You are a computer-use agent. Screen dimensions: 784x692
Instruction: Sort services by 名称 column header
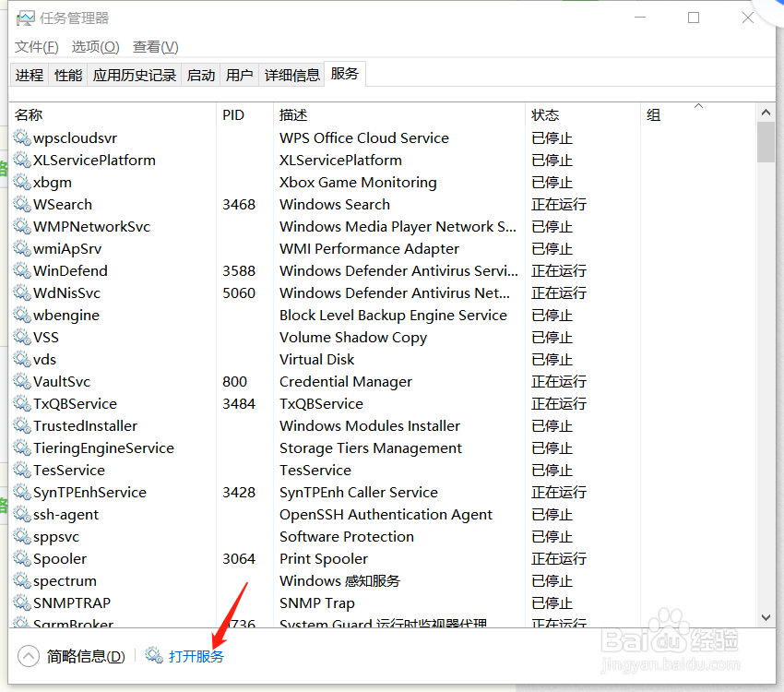pos(113,114)
